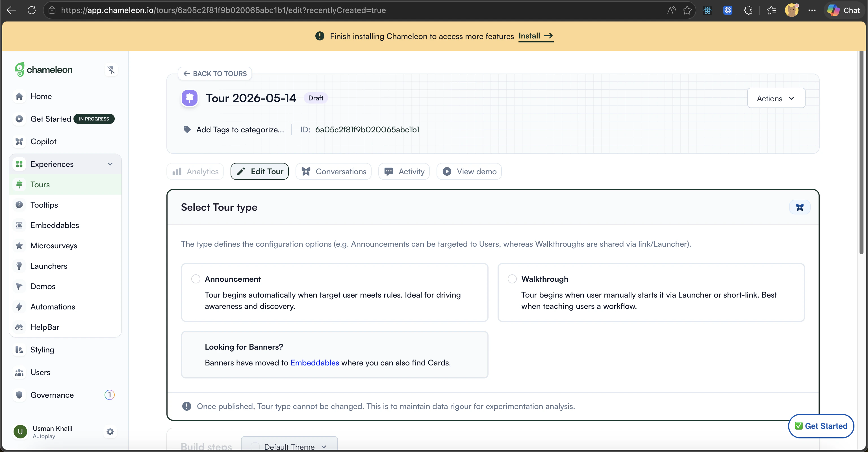This screenshot has width=868, height=452.
Task: Open Copilot in the sidebar
Action: pos(43,141)
